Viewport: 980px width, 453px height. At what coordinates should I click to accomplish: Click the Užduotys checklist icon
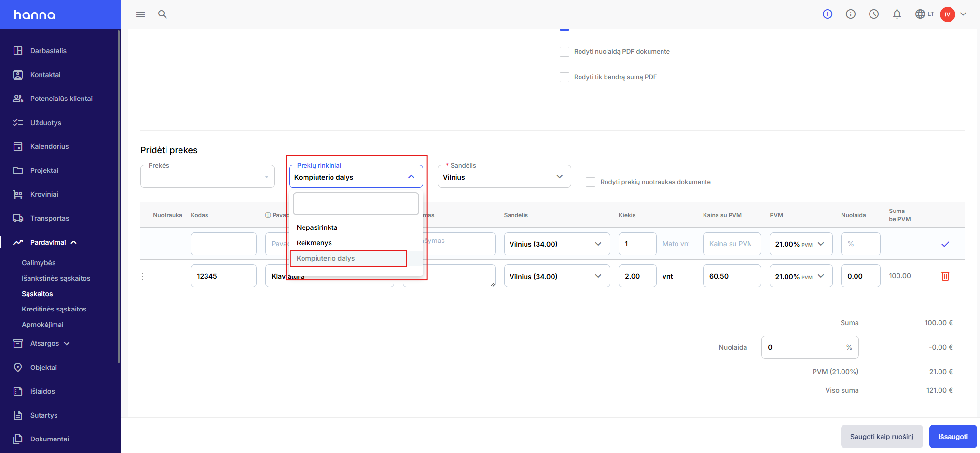(x=18, y=123)
